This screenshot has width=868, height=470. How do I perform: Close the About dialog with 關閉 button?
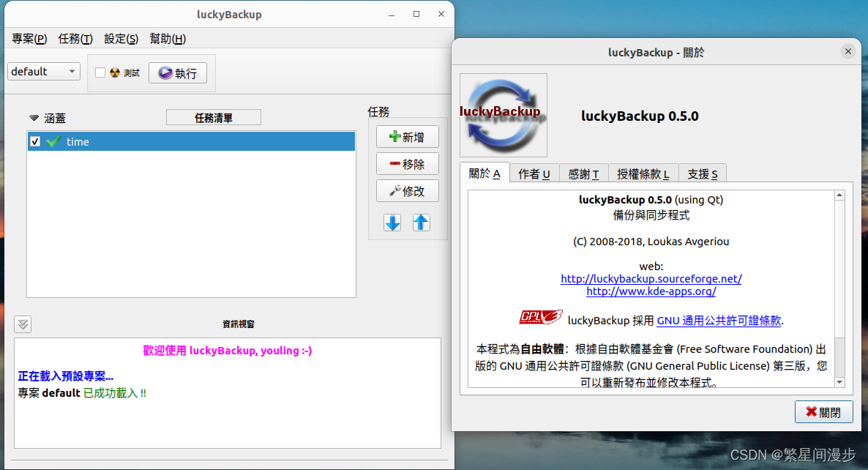pyautogui.click(x=823, y=412)
